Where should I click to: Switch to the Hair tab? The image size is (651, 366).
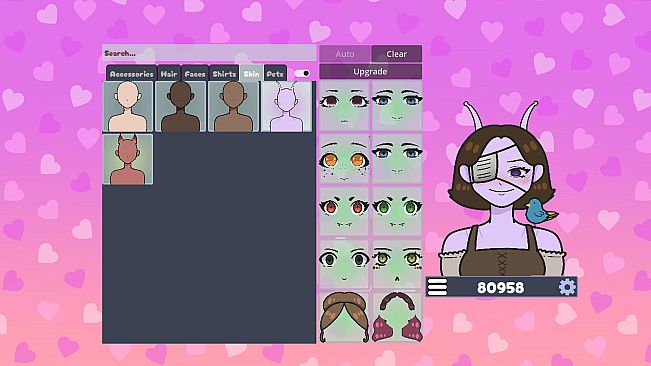tap(169, 73)
